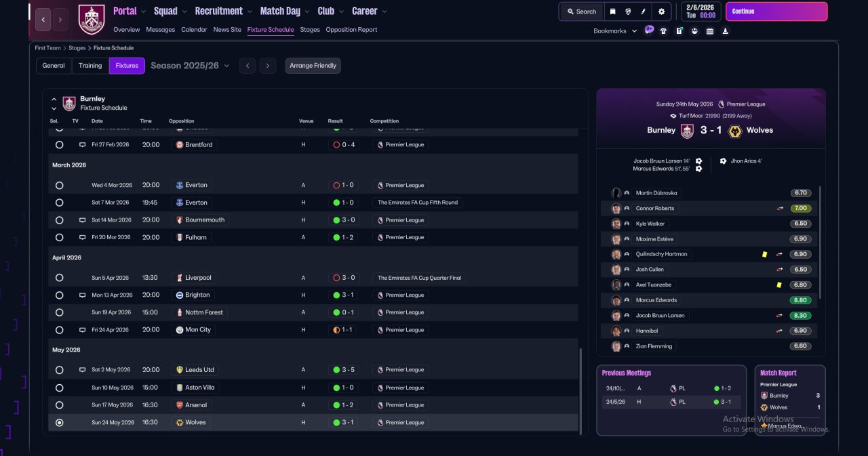868x456 pixels.
Task: Click the fixture list vertical scrollbar
Action: pyautogui.click(x=580, y=390)
